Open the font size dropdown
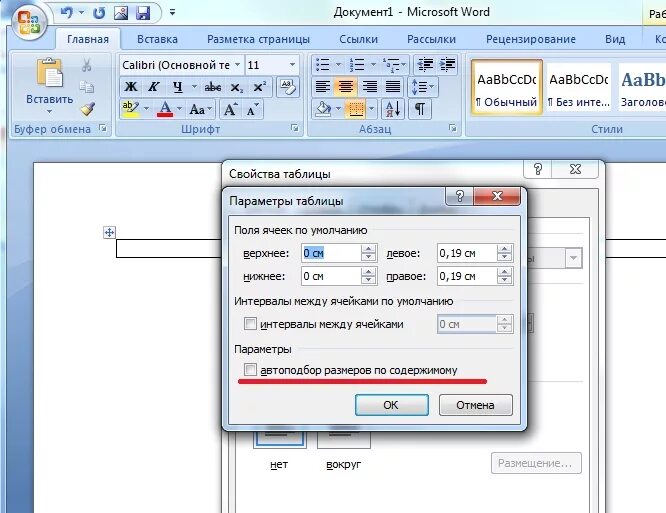The width and height of the screenshot is (666, 513). pos(292,65)
